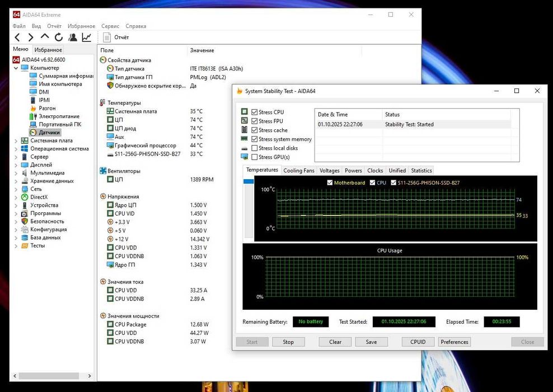This screenshot has height=392, width=553.
Task: Collapse the Компьютер tree node
Action: click(16, 68)
